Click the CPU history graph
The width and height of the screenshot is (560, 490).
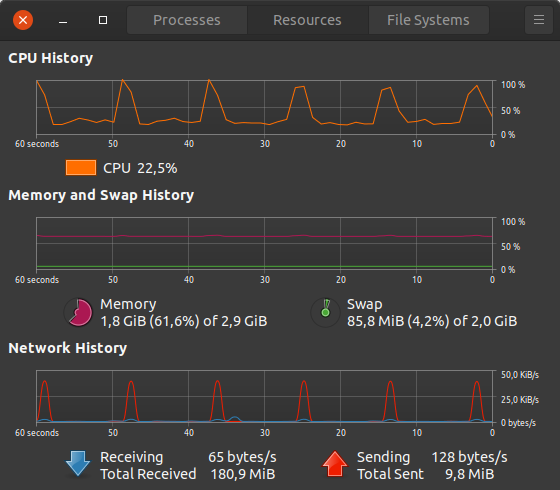click(x=264, y=108)
